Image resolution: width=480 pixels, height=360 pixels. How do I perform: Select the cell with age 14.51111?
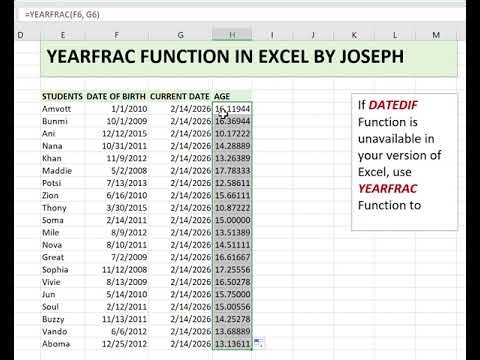[x=232, y=245]
